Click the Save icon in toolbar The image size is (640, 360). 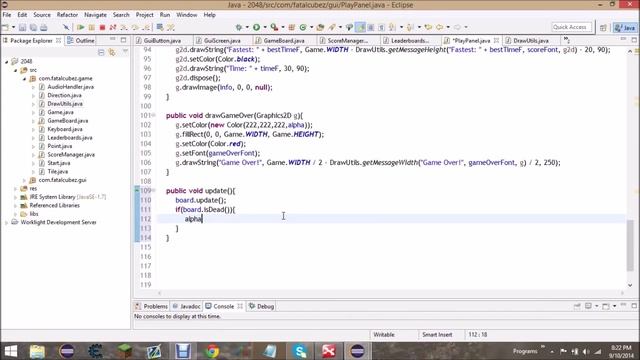pos(22,27)
